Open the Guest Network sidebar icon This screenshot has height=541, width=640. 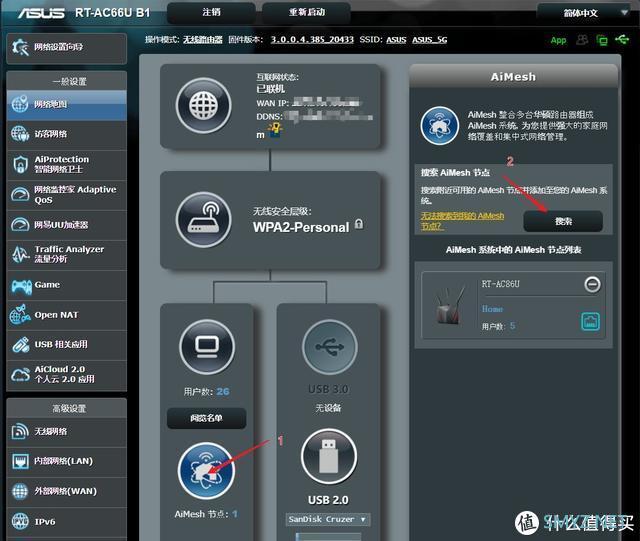[20, 134]
